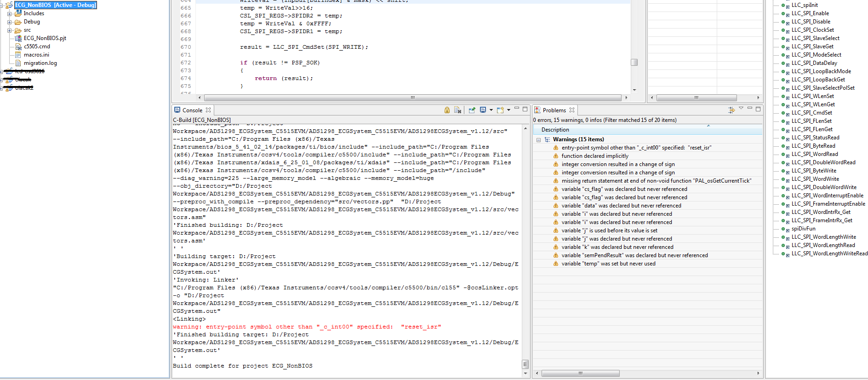Click the src folder icon

pos(18,30)
